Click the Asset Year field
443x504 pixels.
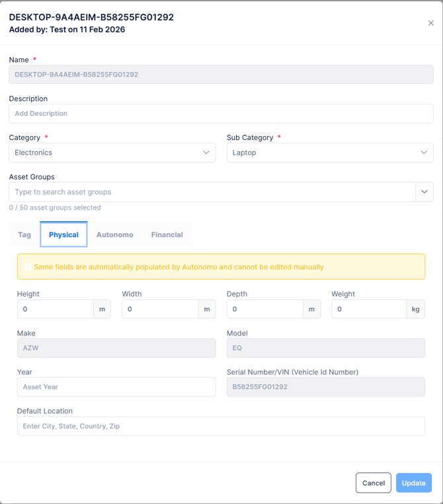(116, 387)
